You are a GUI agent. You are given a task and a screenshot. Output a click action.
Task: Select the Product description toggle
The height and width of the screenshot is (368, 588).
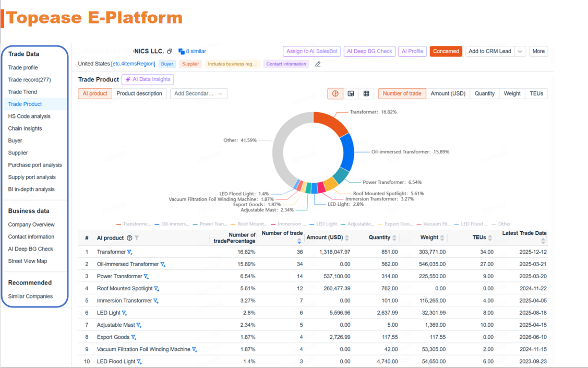pyautogui.click(x=139, y=94)
